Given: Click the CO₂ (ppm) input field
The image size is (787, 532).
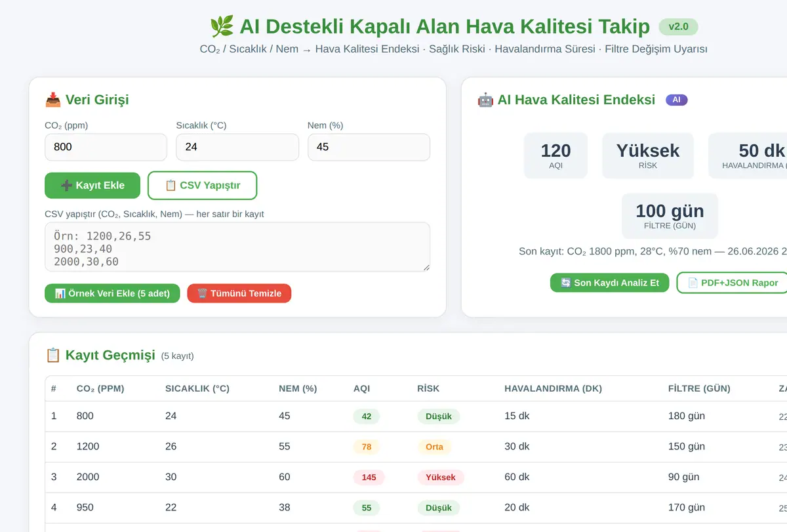Looking at the screenshot, I should coord(106,147).
